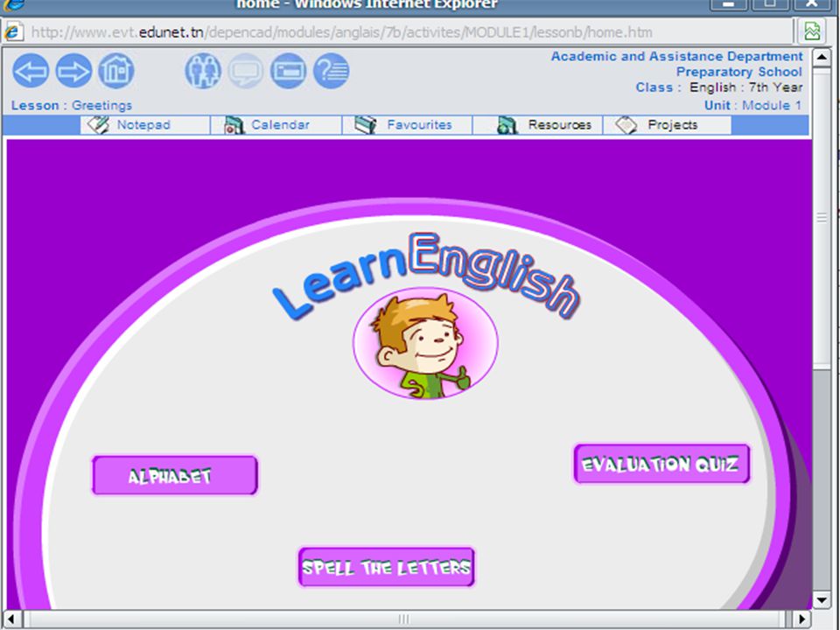Click the 'Unit : Module 1' text
Screen dimensions: 840x630
[752, 105]
